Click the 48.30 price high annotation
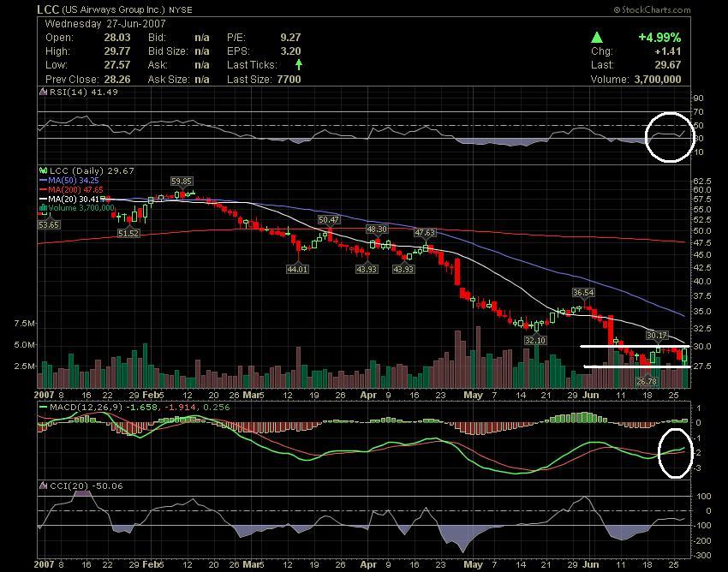 coord(377,229)
